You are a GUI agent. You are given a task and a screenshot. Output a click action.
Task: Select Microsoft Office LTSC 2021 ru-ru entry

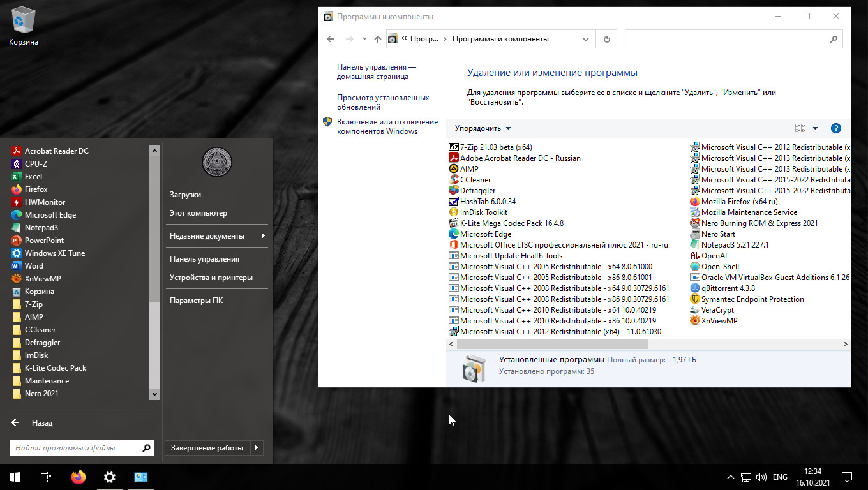pos(558,245)
